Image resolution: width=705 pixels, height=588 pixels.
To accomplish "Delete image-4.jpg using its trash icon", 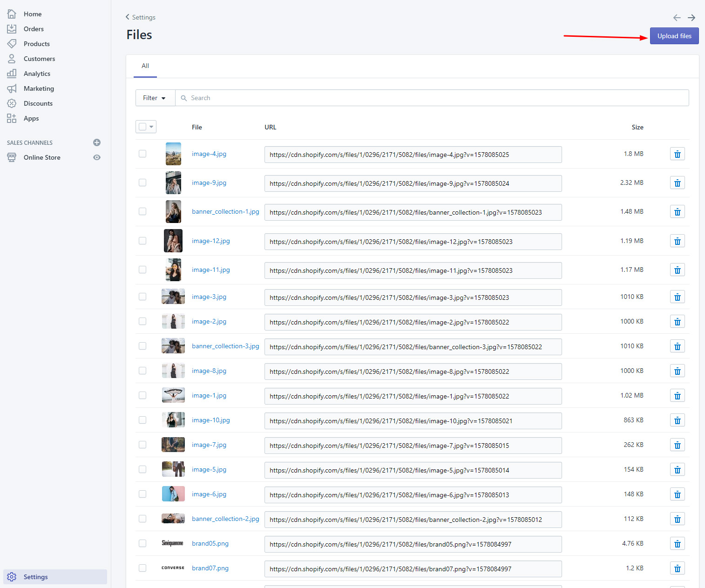I will (x=677, y=154).
